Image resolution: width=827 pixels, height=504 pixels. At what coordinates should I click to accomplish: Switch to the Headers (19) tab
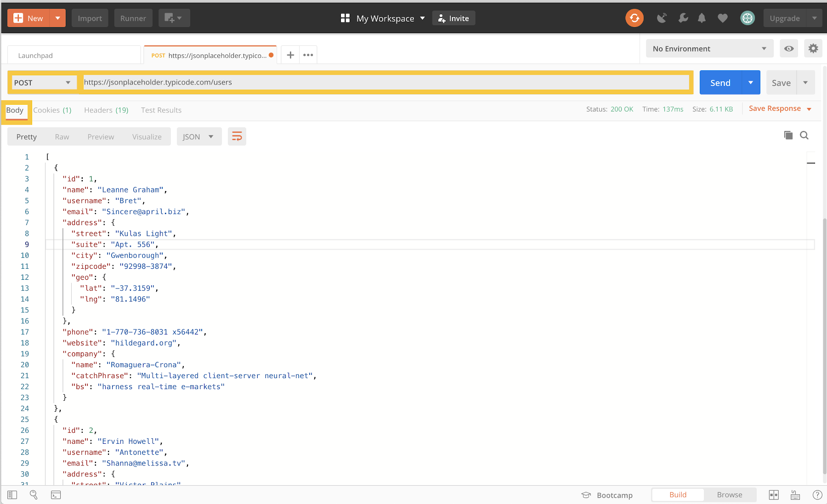click(106, 110)
